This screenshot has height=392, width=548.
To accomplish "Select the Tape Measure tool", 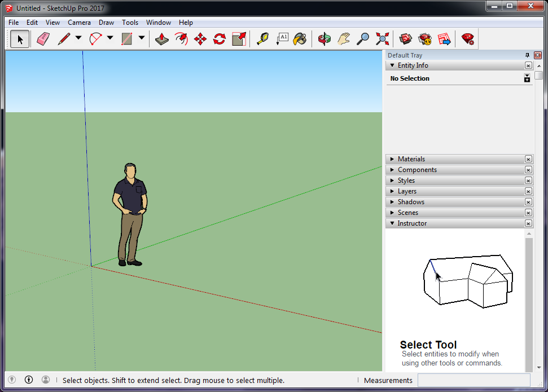I will tap(262, 39).
